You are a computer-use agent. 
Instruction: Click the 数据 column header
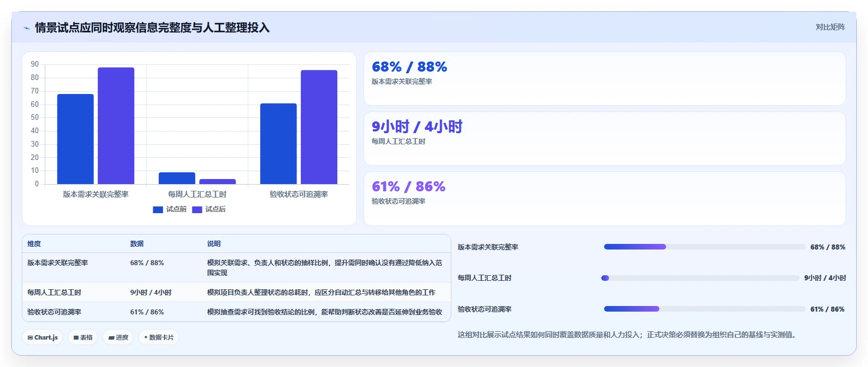click(x=137, y=244)
